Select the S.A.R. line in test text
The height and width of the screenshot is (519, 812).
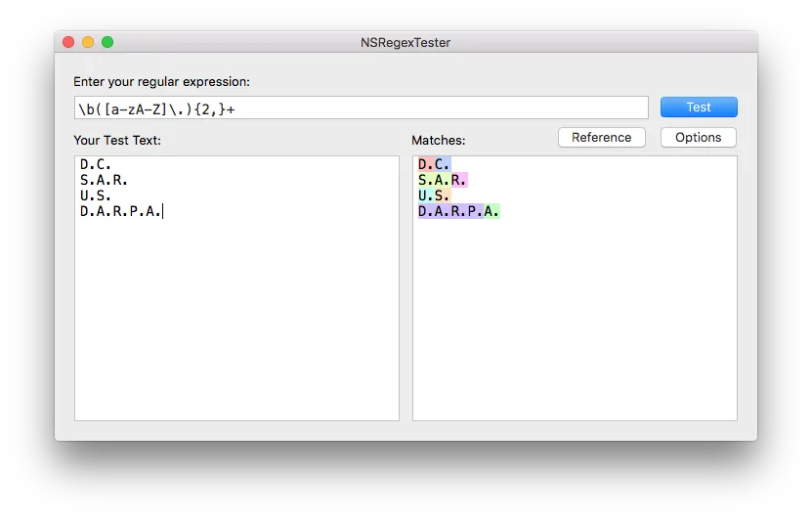[x=104, y=180]
